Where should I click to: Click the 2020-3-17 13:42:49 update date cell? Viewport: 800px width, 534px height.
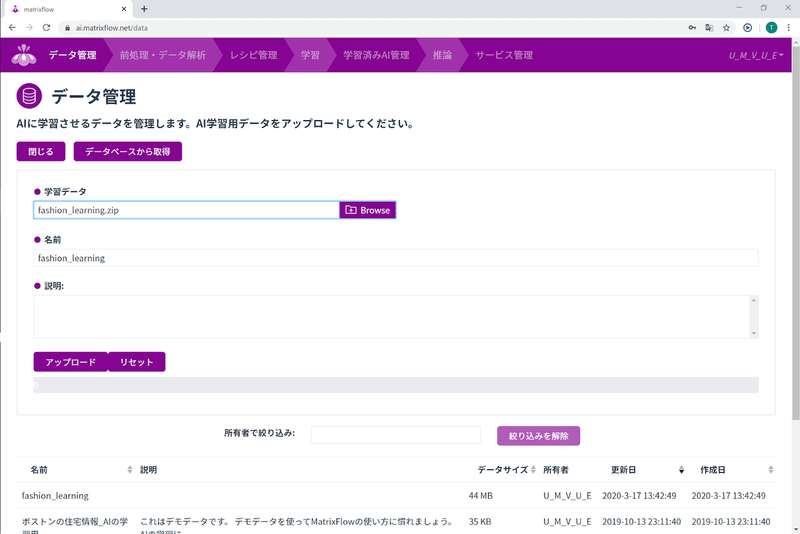click(x=639, y=496)
